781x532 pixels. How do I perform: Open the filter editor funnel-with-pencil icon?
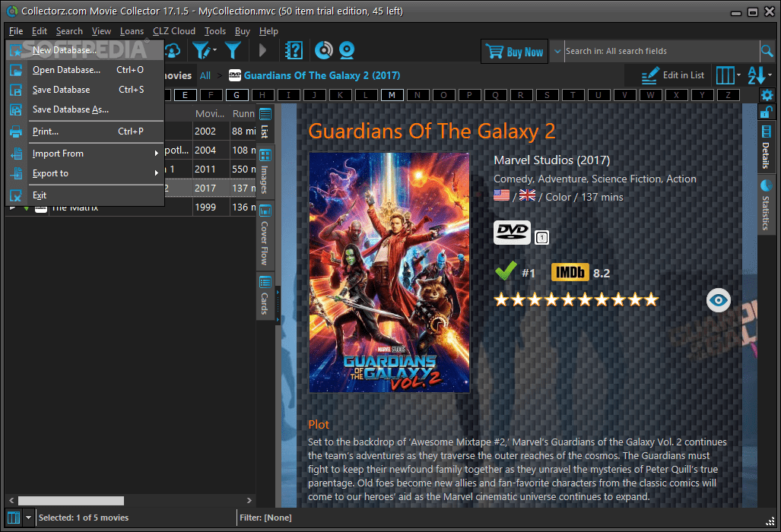coord(201,50)
